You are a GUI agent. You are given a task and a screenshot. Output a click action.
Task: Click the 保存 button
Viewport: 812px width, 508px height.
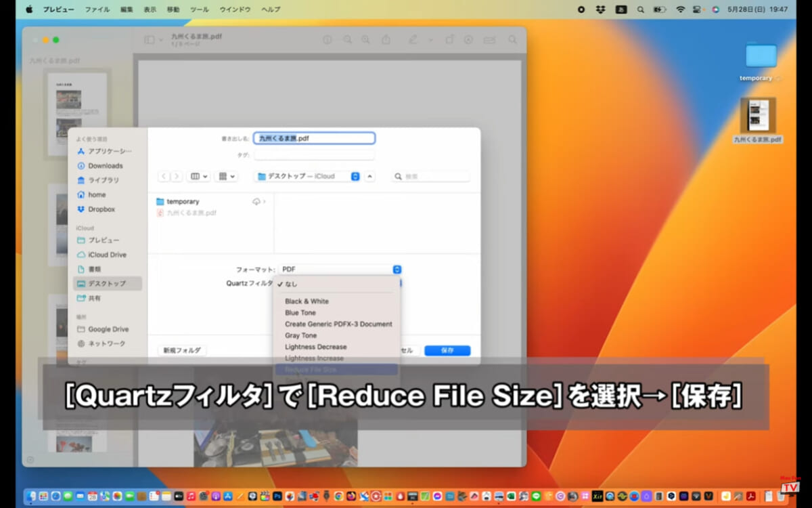(447, 351)
